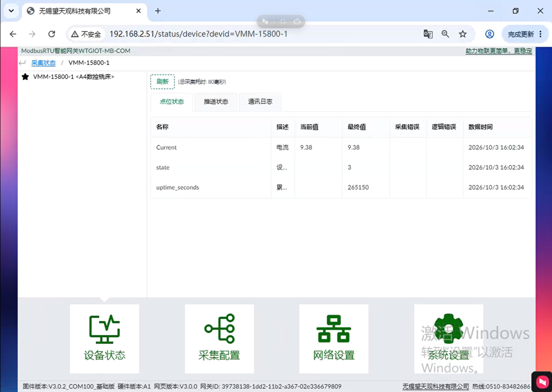The width and height of the screenshot is (552, 392).
Task: Click the screen recorder icon at bottom-right corner
Action: point(542,382)
